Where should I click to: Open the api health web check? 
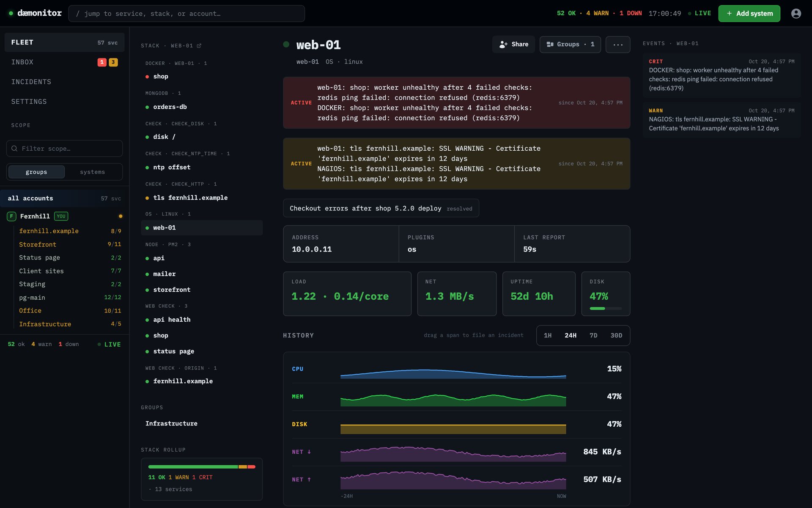click(x=202, y=320)
